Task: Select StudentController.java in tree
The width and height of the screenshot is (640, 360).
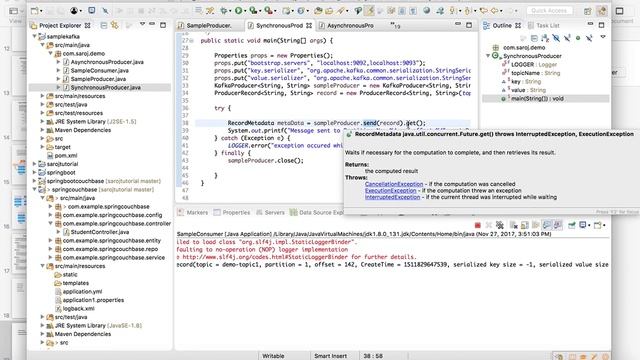Action: 100,232
